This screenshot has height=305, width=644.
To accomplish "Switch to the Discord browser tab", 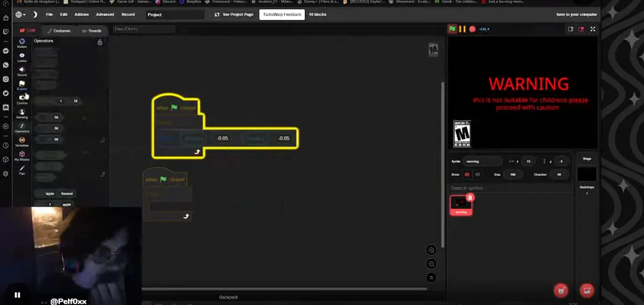I will point(165,1).
